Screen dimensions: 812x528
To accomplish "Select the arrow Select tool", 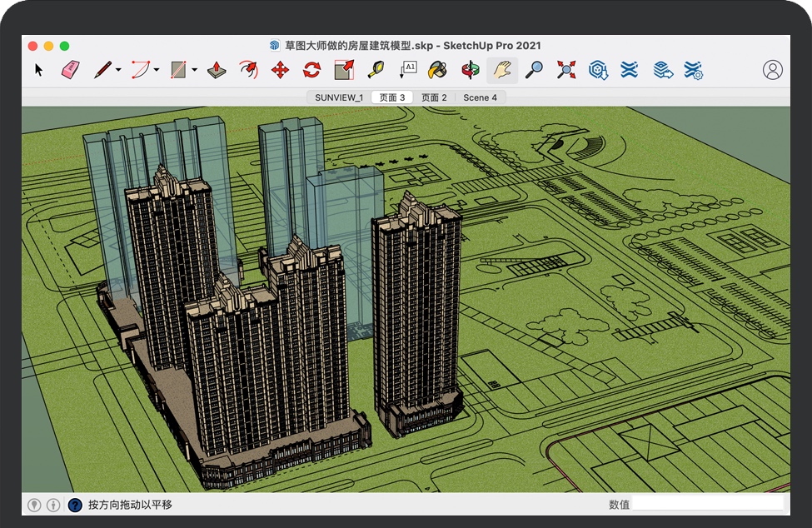I will point(38,70).
